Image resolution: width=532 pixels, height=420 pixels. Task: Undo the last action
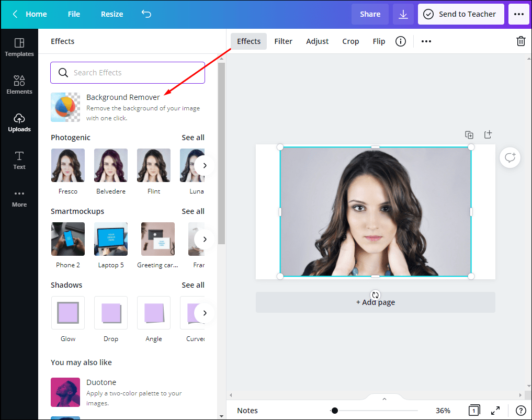point(146,14)
